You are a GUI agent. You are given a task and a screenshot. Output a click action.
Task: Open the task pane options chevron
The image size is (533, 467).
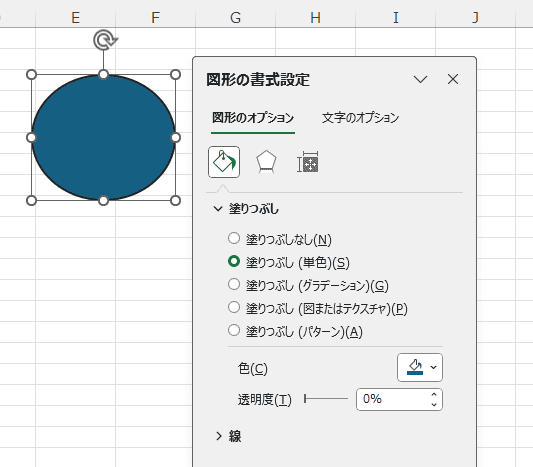pos(420,80)
